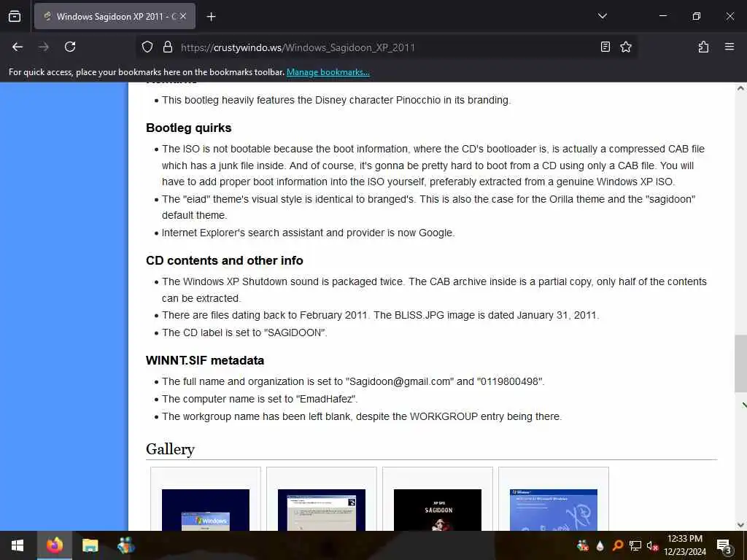Bookmark this page with the star

click(625, 47)
